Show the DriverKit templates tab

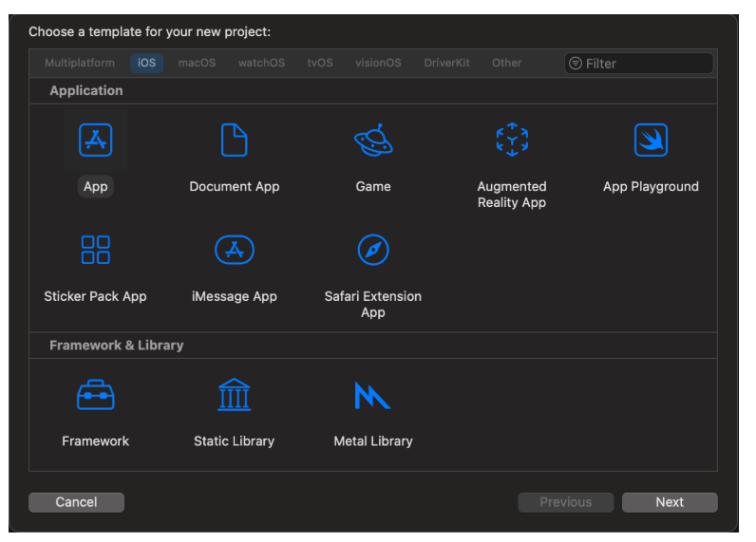tap(446, 64)
